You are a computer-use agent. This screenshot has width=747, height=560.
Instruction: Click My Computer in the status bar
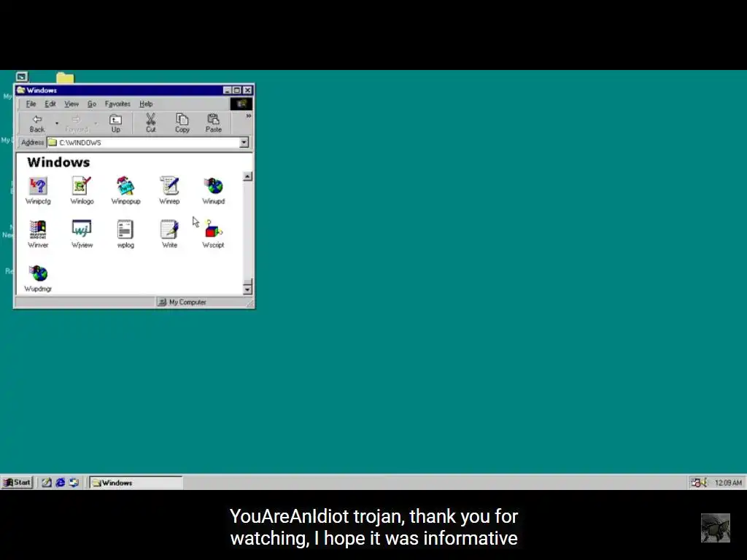(182, 302)
